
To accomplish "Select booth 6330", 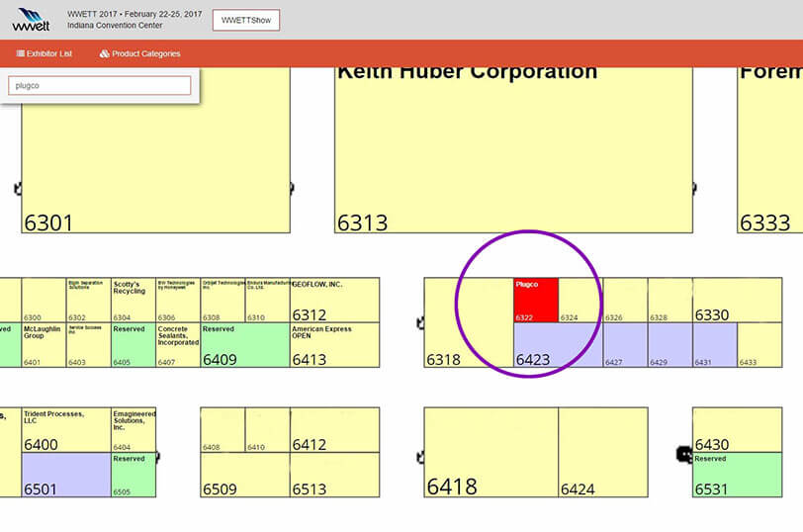I will coord(737,300).
